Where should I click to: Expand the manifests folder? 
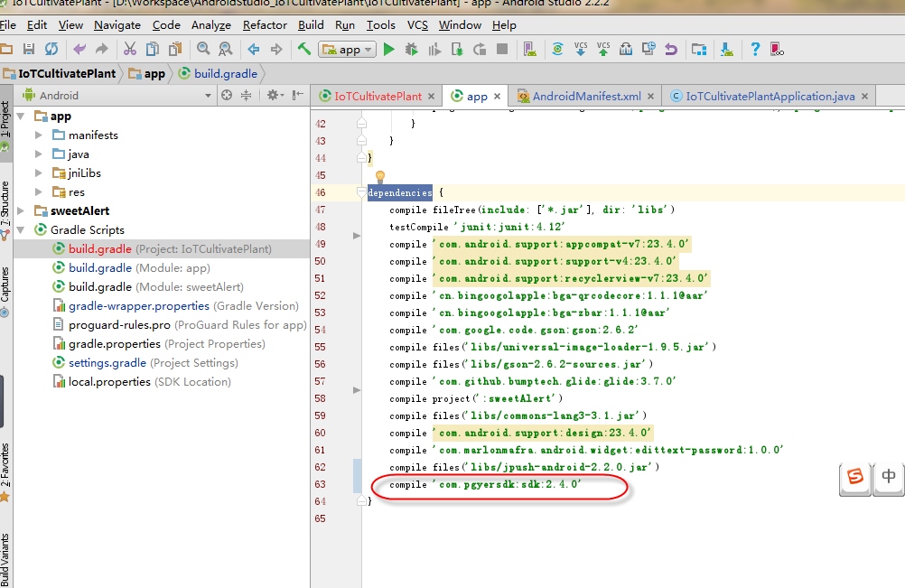click(39, 135)
